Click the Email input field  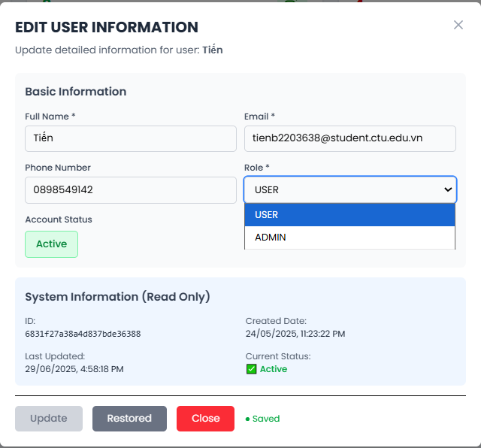pos(350,138)
